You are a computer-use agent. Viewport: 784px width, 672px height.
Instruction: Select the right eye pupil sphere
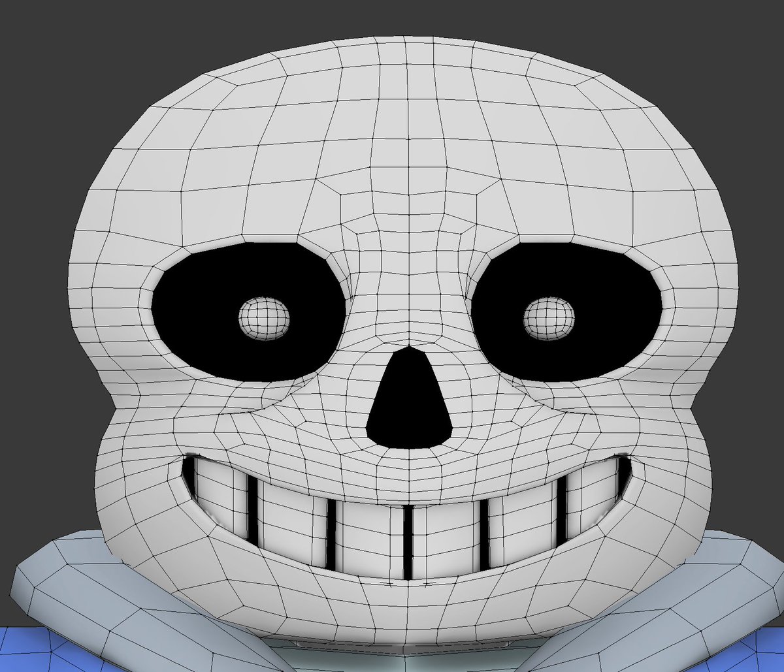click(x=549, y=318)
